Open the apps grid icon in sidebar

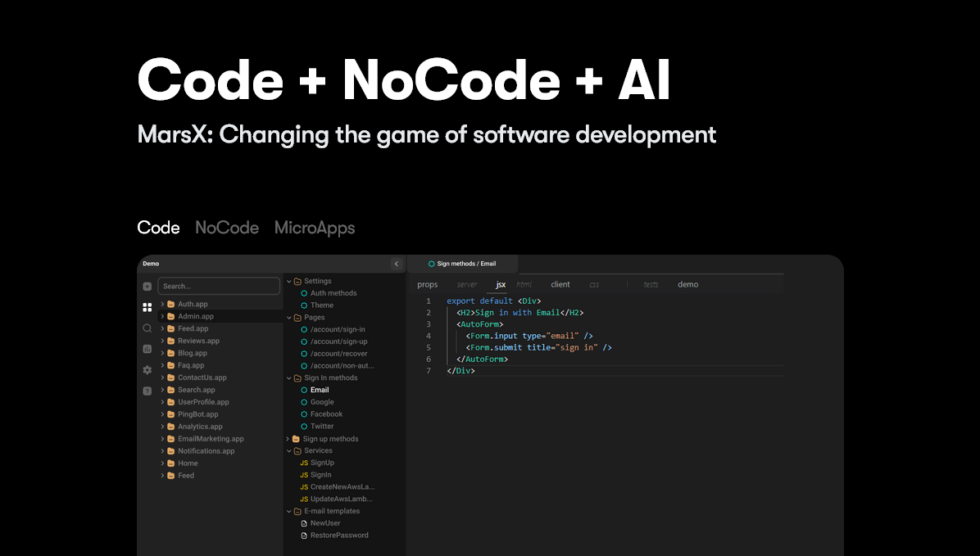(147, 308)
